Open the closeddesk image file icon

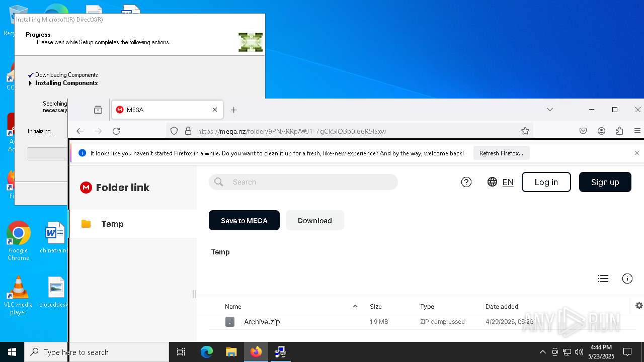click(x=54, y=292)
